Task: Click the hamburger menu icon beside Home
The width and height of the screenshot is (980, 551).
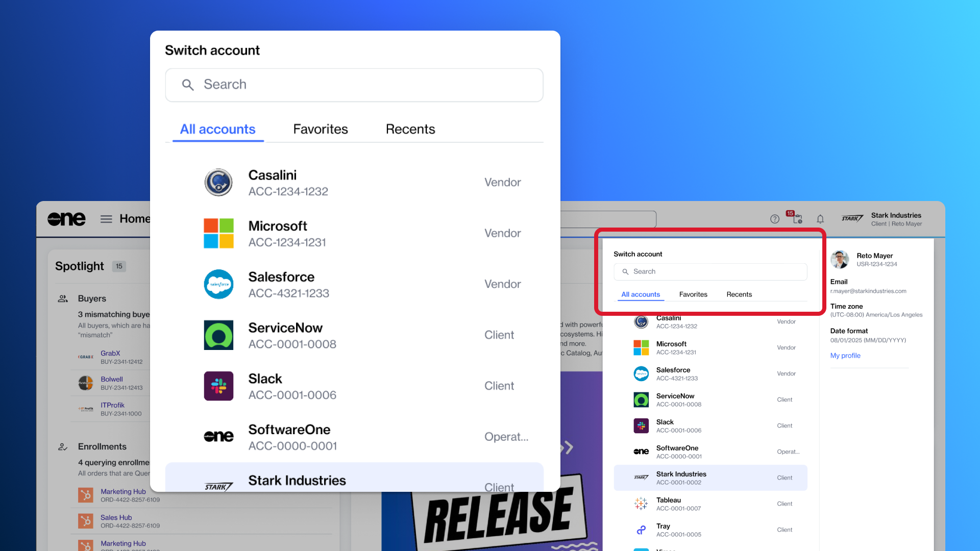Action: pos(106,219)
